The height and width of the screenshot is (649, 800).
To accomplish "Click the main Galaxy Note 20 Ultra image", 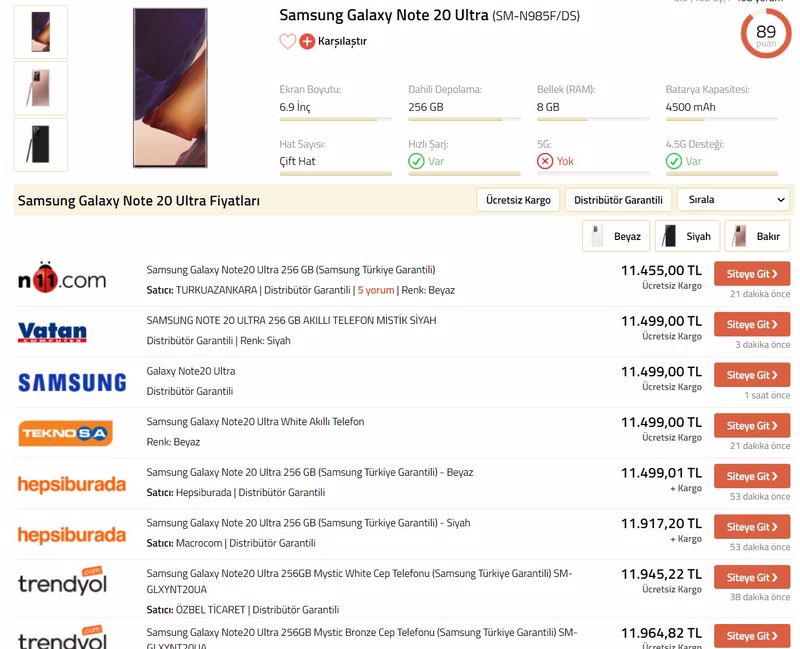I will point(170,88).
